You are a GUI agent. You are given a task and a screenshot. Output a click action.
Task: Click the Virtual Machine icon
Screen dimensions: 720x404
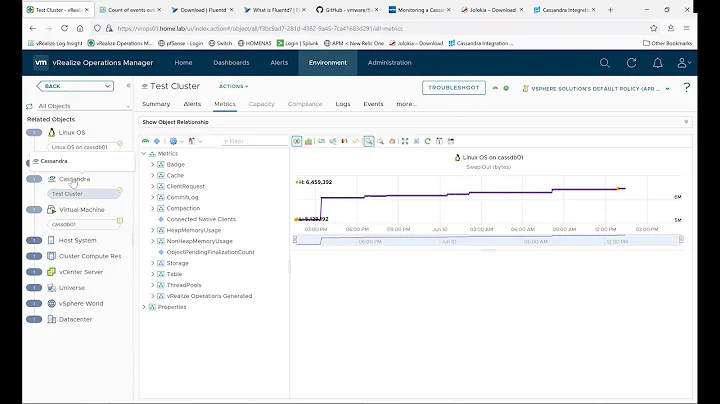[51, 209]
